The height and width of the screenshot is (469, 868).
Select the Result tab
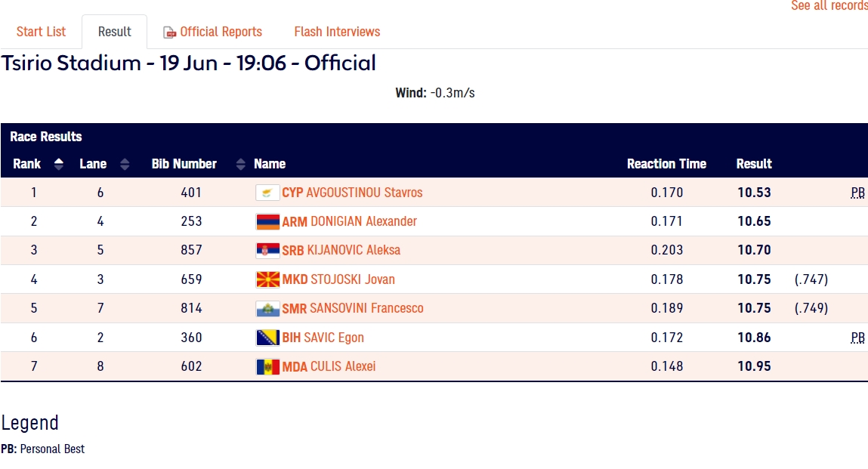click(x=114, y=32)
